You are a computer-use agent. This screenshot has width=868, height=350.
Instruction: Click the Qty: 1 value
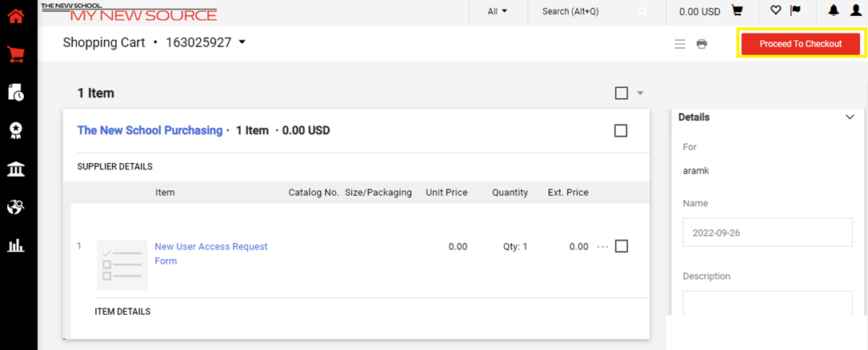pyautogui.click(x=515, y=247)
